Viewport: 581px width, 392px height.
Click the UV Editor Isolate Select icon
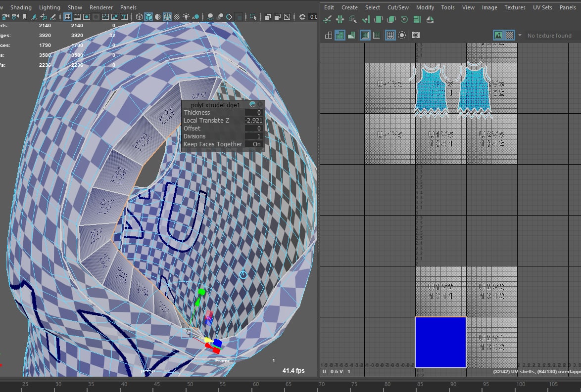402,35
